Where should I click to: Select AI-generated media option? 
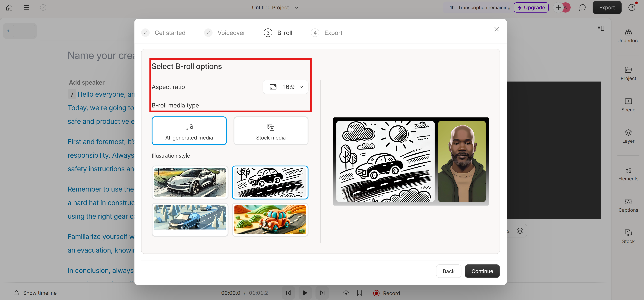[189, 131]
